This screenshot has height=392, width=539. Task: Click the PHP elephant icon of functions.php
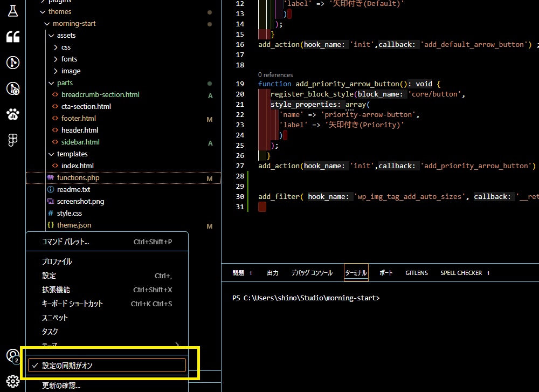51,177
